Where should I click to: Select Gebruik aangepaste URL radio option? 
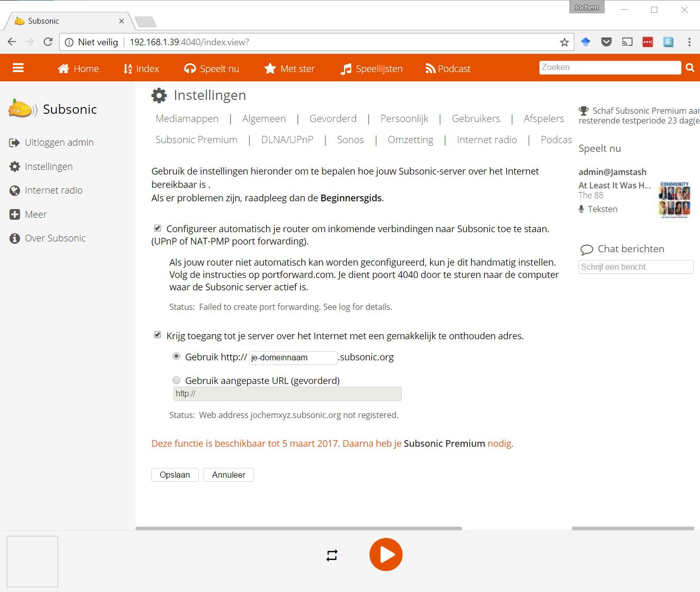point(177,380)
